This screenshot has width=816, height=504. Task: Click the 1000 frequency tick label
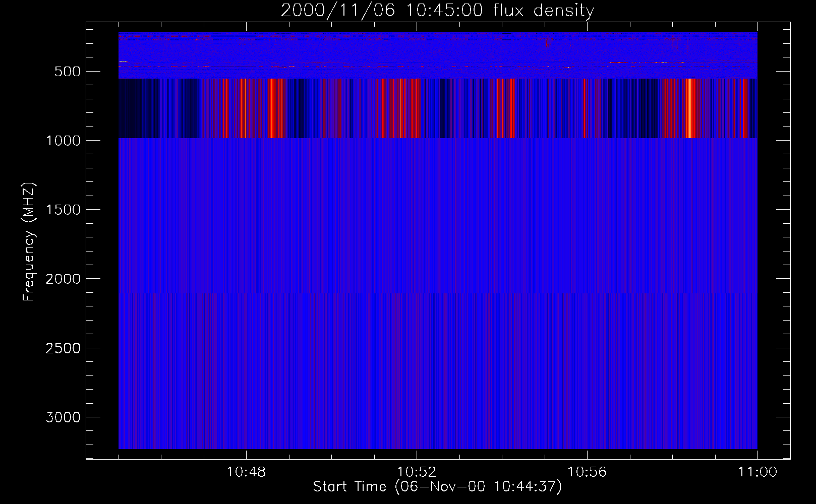63,141
